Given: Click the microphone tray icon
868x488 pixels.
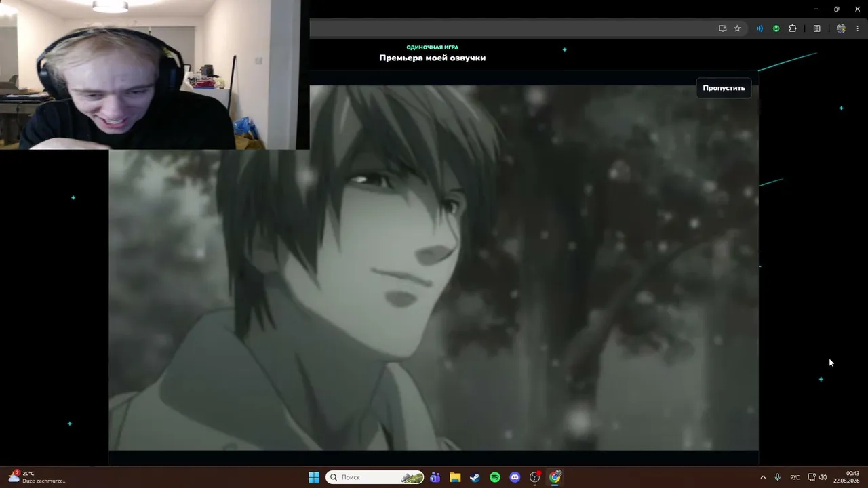Looking at the screenshot, I should [778, 477].
